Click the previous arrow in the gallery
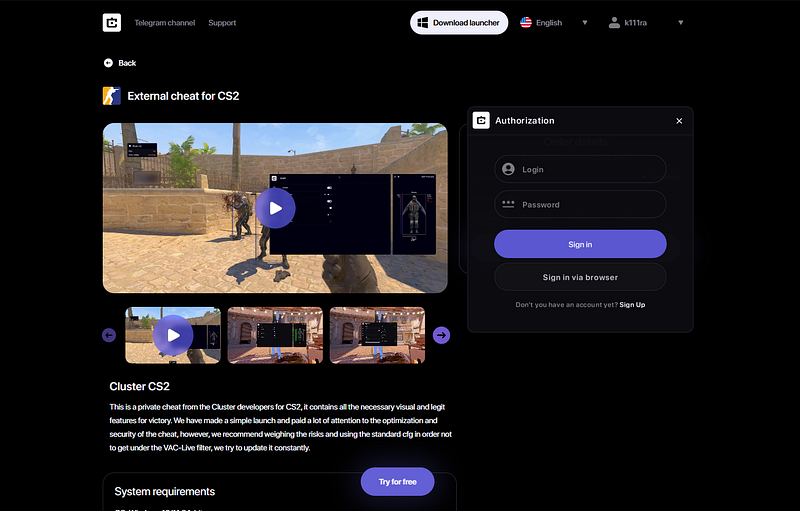Screen dimensions: 800x511 (x=109, y=335)
